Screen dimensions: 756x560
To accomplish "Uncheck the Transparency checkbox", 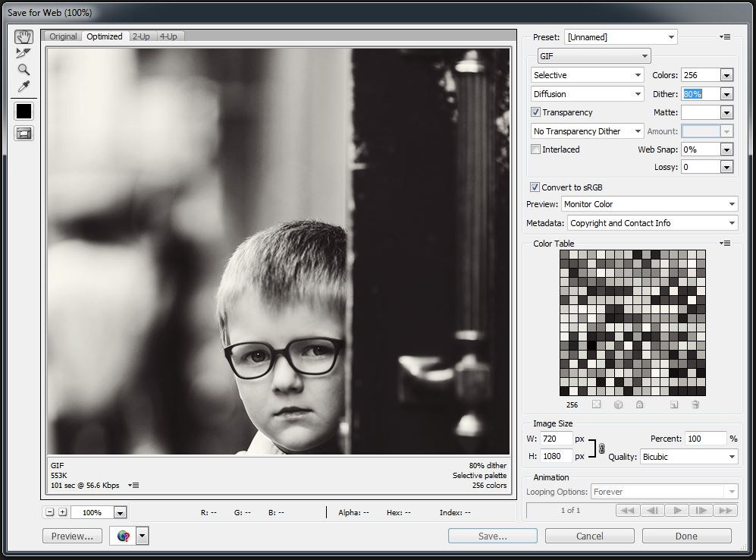I will pyautogui.click(x=537, y=112).
